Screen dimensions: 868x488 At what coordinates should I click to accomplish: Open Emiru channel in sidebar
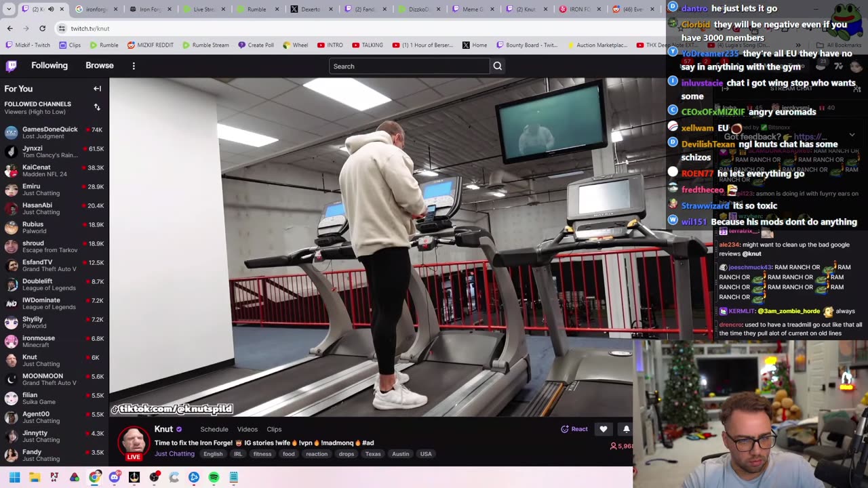(54, 190)
